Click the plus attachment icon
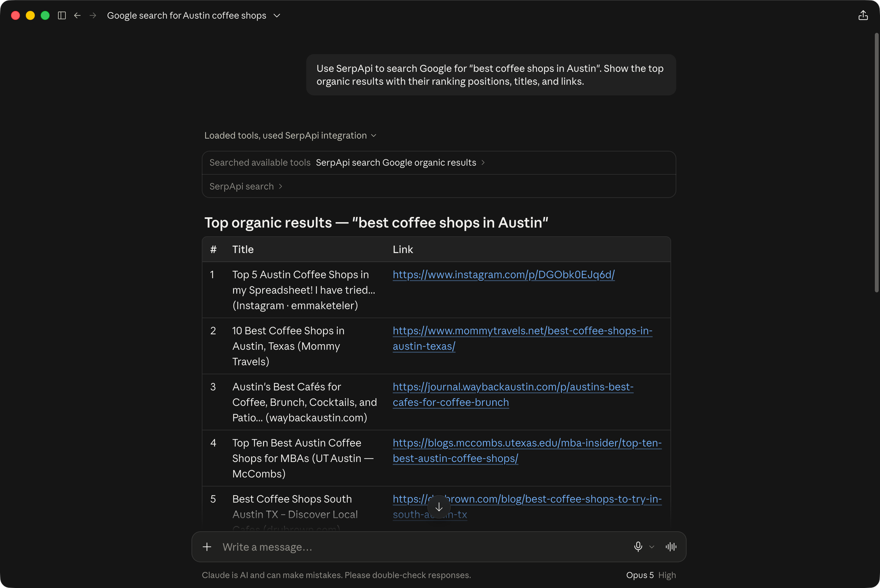Image resolution: width=880 pixels, height=588 pixels. click(x=207, y=547)
